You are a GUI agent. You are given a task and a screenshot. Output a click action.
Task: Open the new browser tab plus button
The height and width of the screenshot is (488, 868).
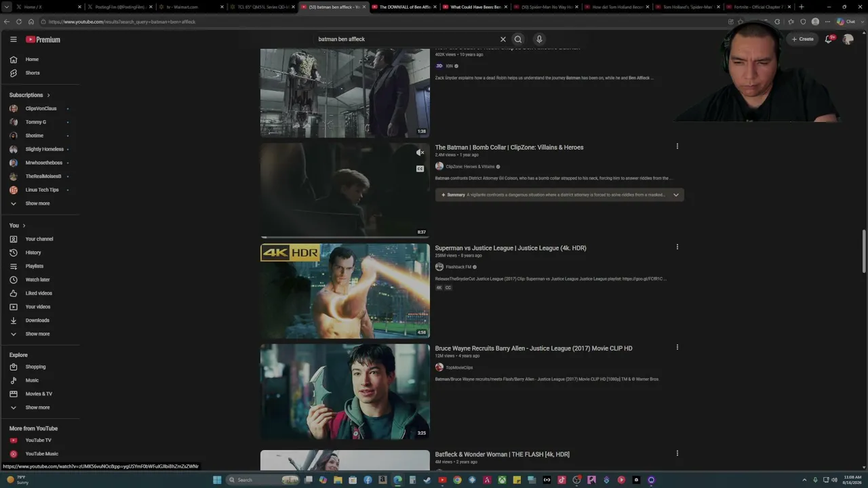tap(802, 7)
